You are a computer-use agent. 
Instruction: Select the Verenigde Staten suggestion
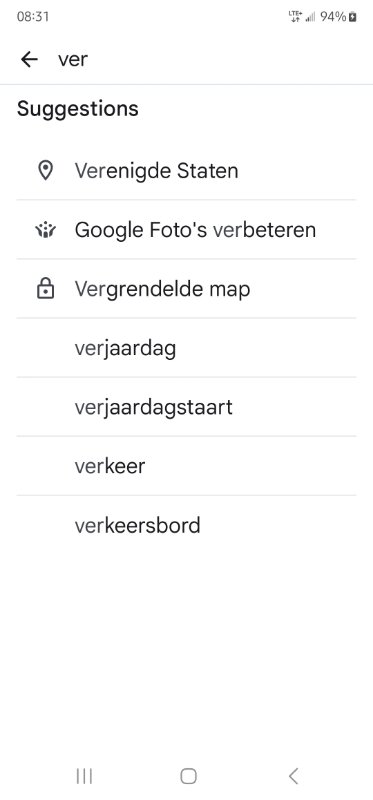point(186,170)
